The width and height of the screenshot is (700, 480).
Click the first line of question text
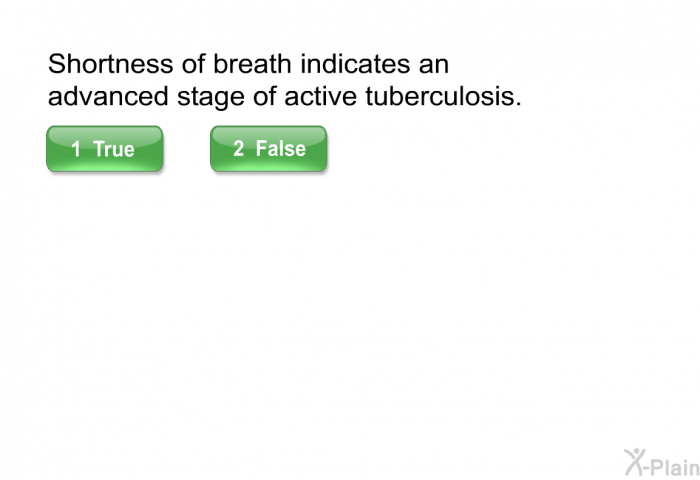248,65
